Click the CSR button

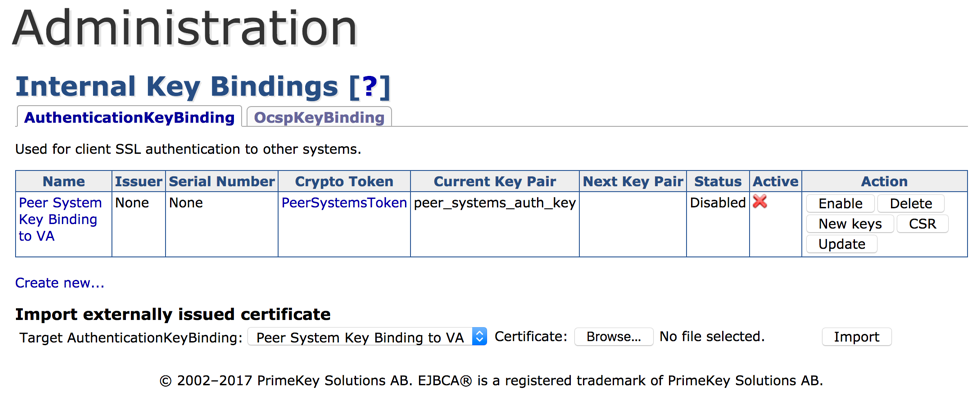click(922, 224)
